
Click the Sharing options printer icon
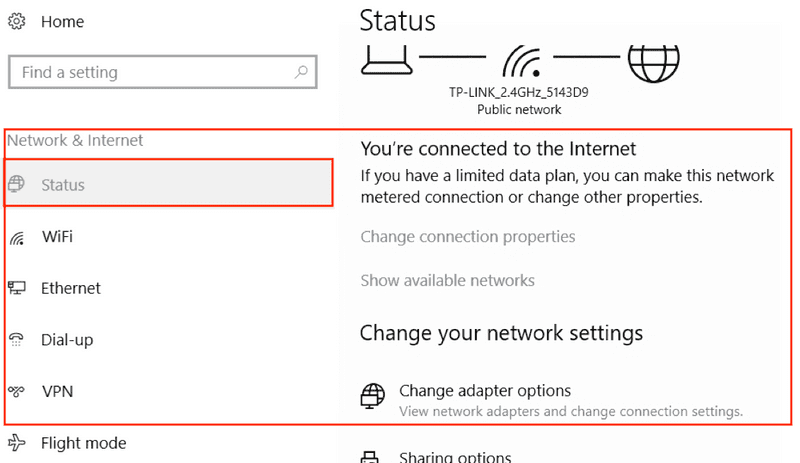370,457
